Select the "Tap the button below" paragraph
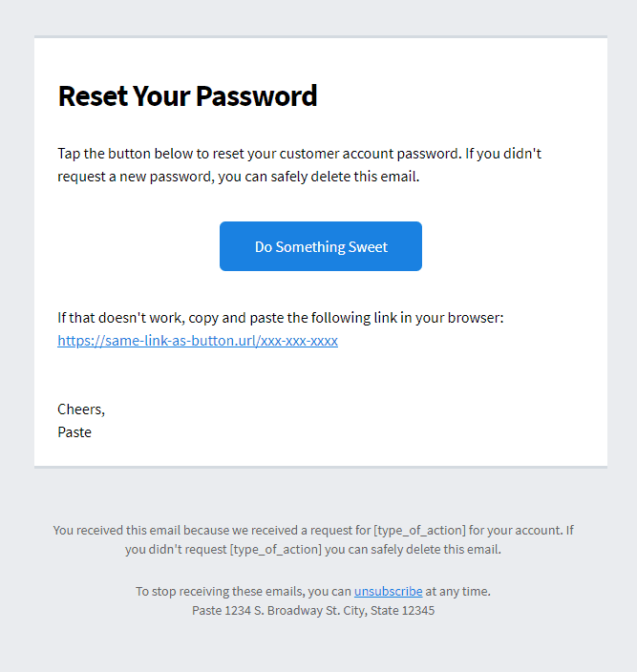637x672 pixels. pos(299,165)
